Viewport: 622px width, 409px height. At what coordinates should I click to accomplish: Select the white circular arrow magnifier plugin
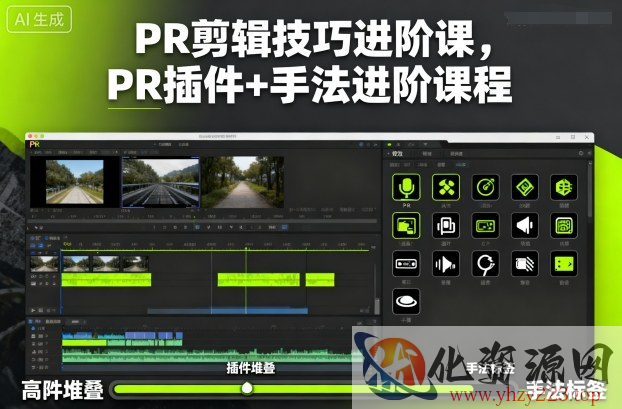point(485,263)
